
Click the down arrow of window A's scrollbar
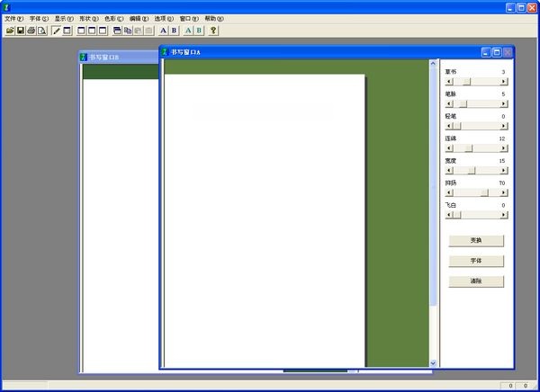[x=433, y=362]
